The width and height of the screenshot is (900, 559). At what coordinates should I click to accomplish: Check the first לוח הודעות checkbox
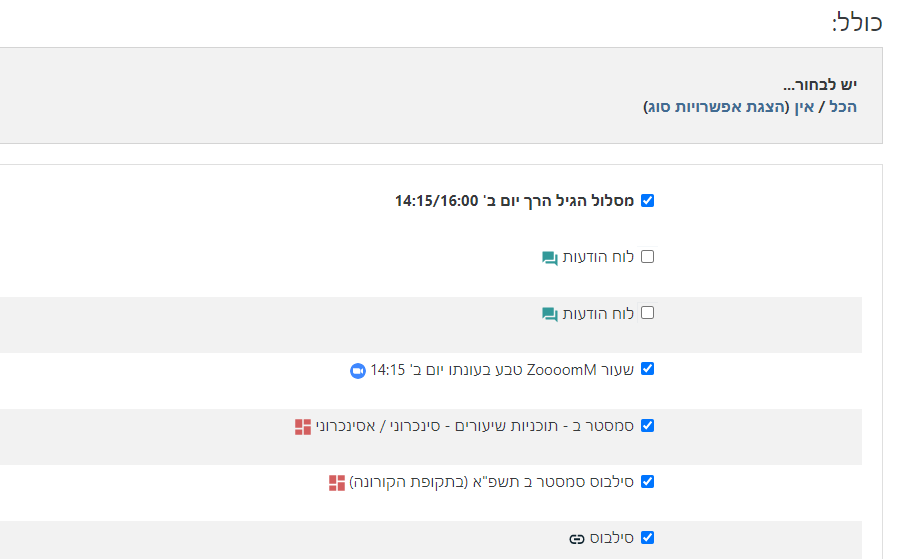647,257
